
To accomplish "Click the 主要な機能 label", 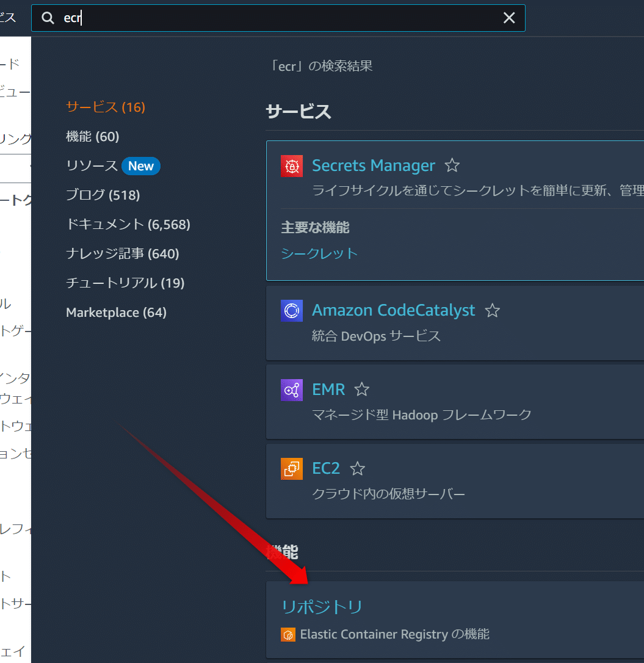I will (315, 228).
